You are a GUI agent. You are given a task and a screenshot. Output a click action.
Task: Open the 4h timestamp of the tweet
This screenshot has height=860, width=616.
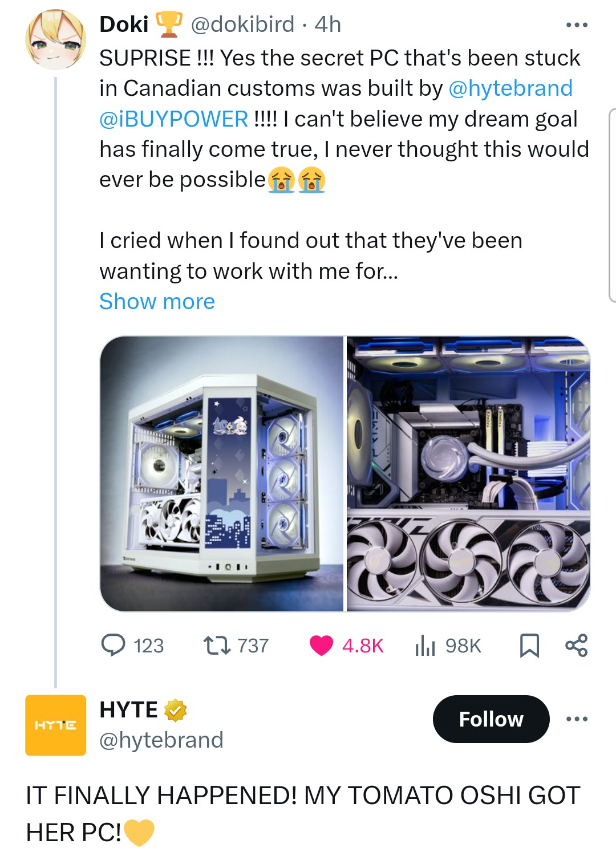click(x=328, y=25)
